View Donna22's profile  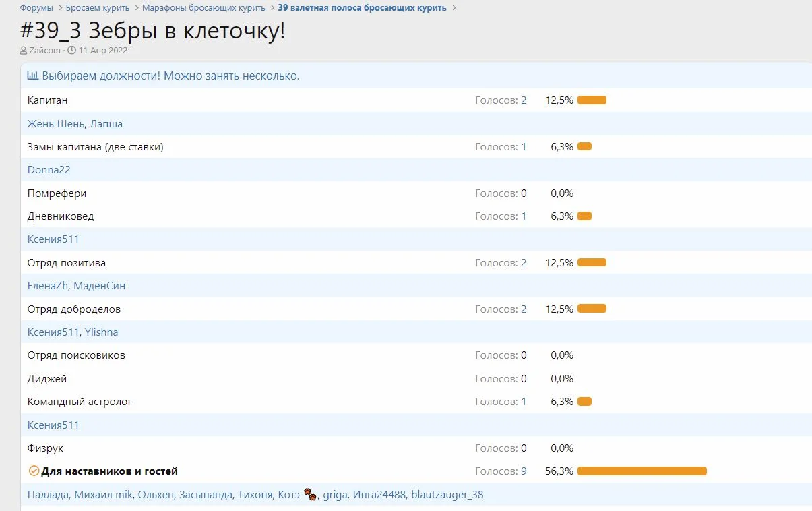pyautogui.click(x=49, y=170)
